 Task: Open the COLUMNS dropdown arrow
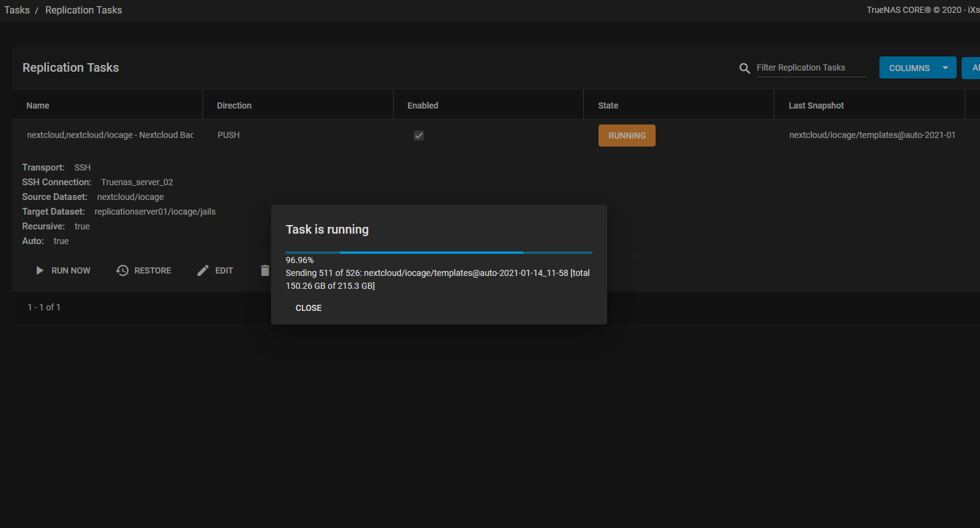[x=946, y=68]
